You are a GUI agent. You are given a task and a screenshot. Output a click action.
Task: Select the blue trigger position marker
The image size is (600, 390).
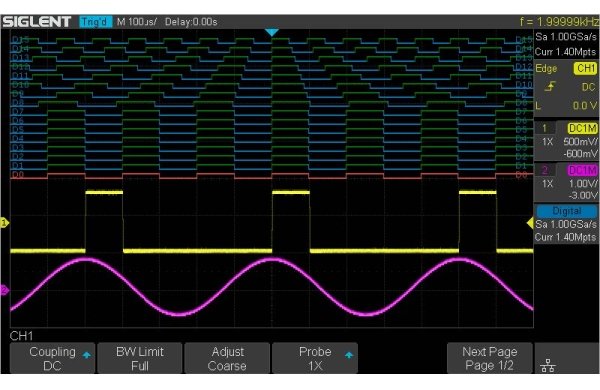tap(272, 33)
